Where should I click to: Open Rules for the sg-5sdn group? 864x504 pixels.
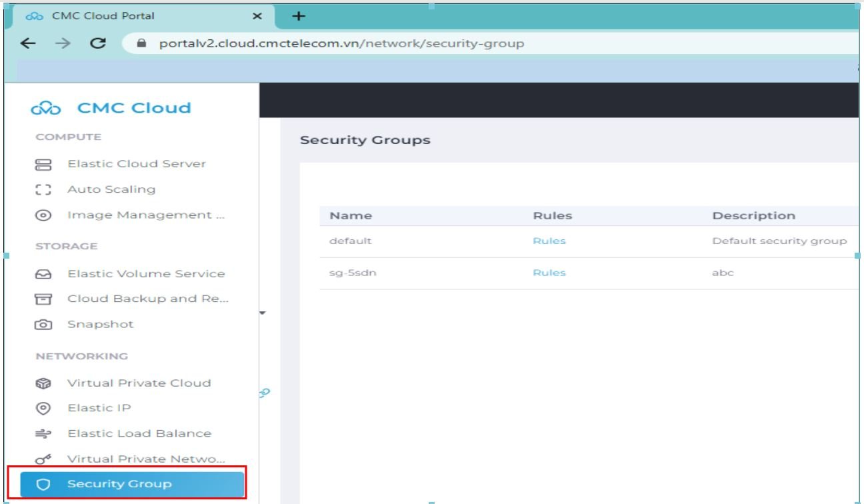point(549,273)
